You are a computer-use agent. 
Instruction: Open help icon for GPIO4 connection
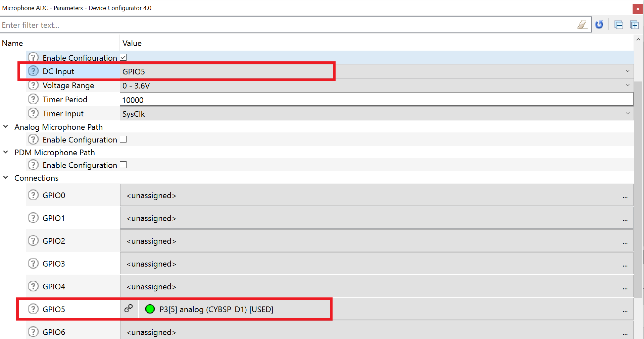pos(33,286)
